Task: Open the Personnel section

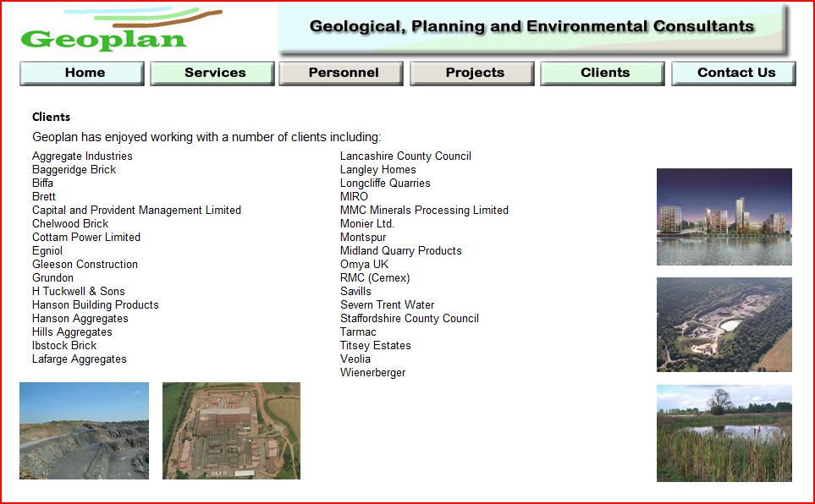Action: point(341,73)
